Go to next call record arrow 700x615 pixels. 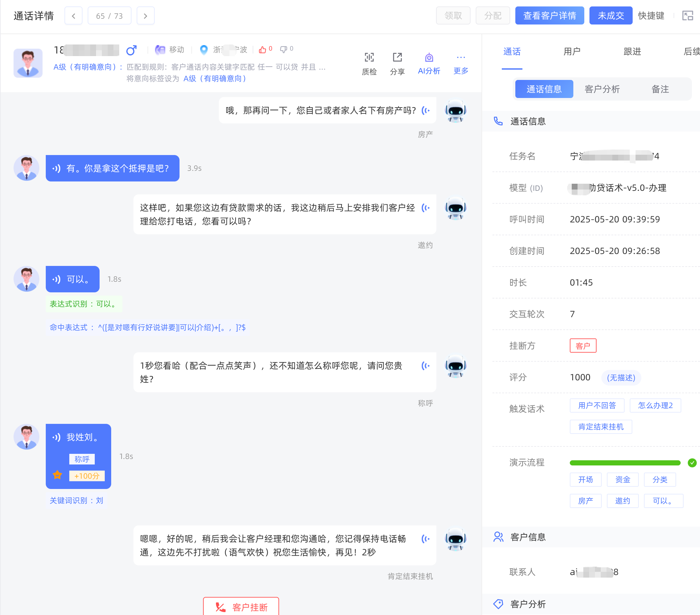(146, 16)
